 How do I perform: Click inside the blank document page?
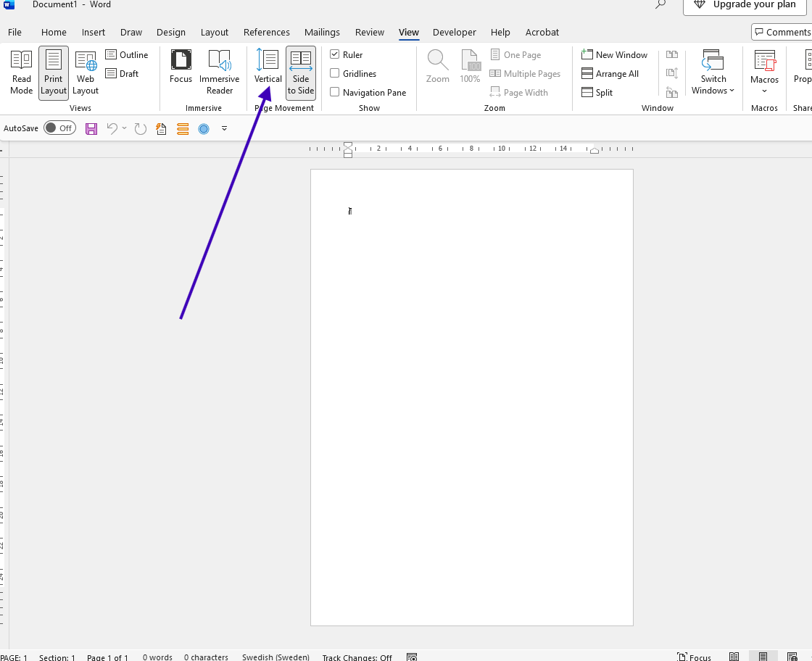coord(472,397)
